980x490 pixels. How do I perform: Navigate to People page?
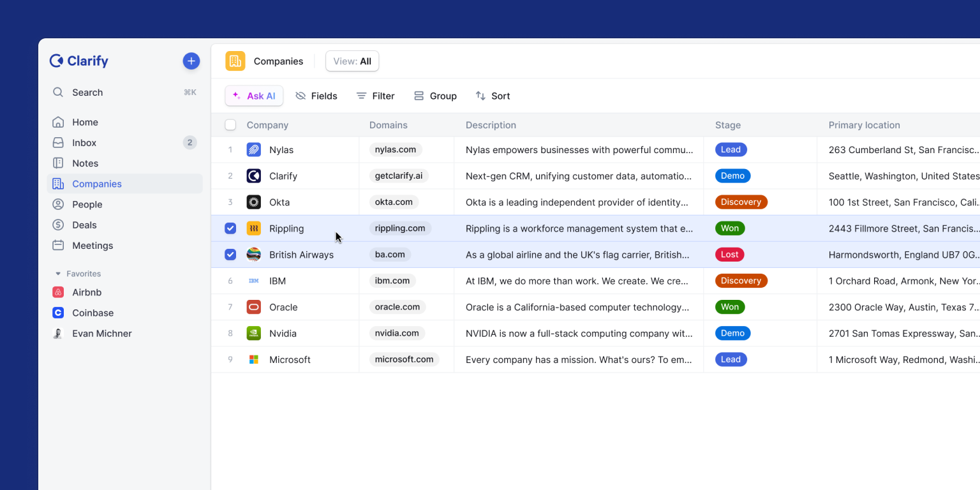tap(124, 205)
